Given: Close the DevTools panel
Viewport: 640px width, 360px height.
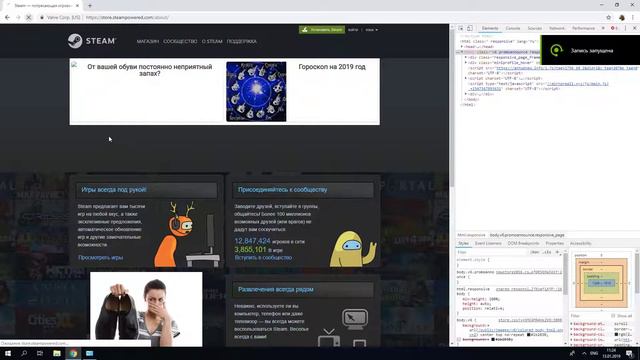Looking at the screenshot, I should (634, 28).
